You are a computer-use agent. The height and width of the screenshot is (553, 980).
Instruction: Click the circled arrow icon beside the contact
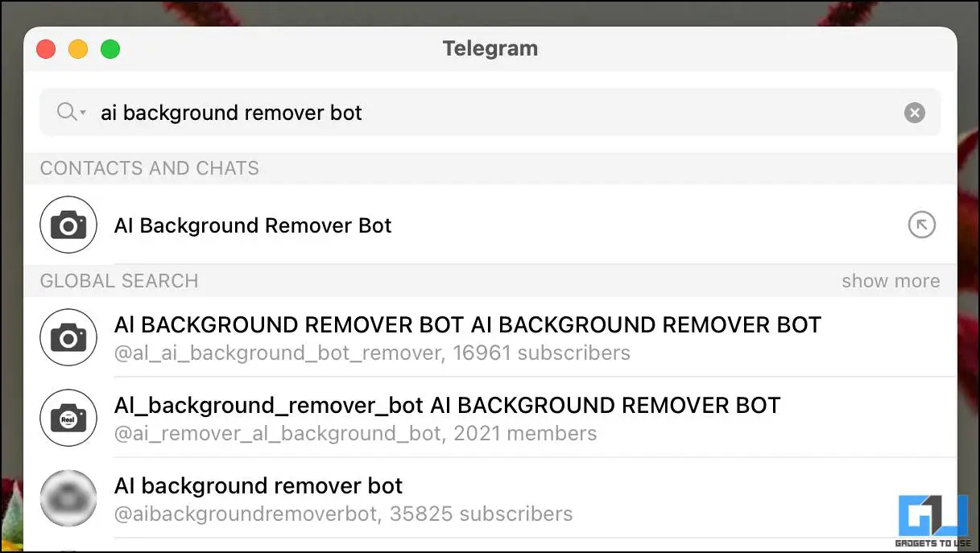tap(921, 225)
